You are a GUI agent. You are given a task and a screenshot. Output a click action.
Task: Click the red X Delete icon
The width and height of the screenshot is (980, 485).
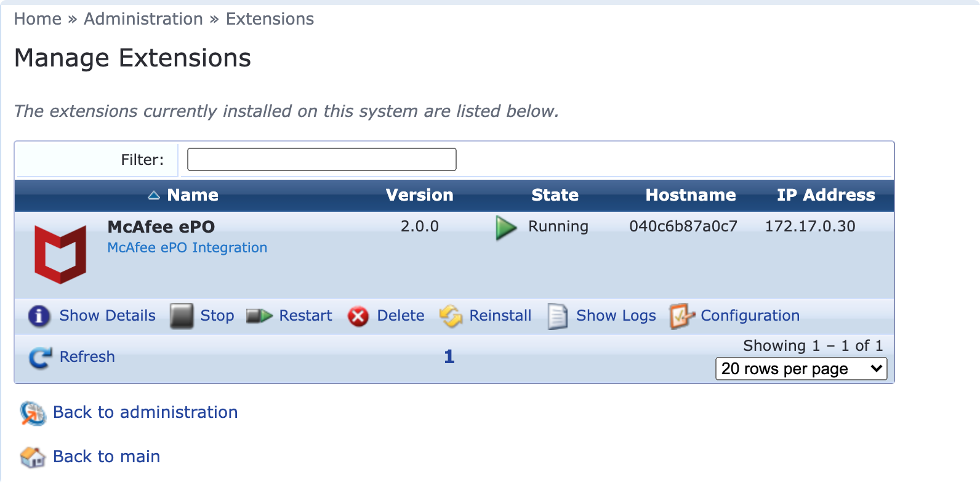358,316
